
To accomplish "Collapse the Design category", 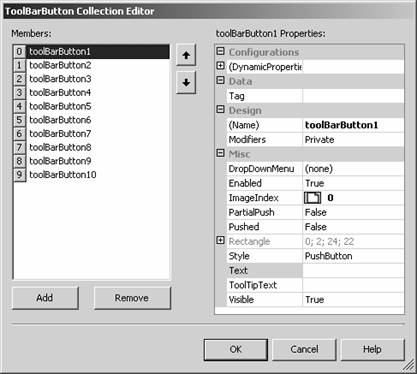I will [220, 109].
